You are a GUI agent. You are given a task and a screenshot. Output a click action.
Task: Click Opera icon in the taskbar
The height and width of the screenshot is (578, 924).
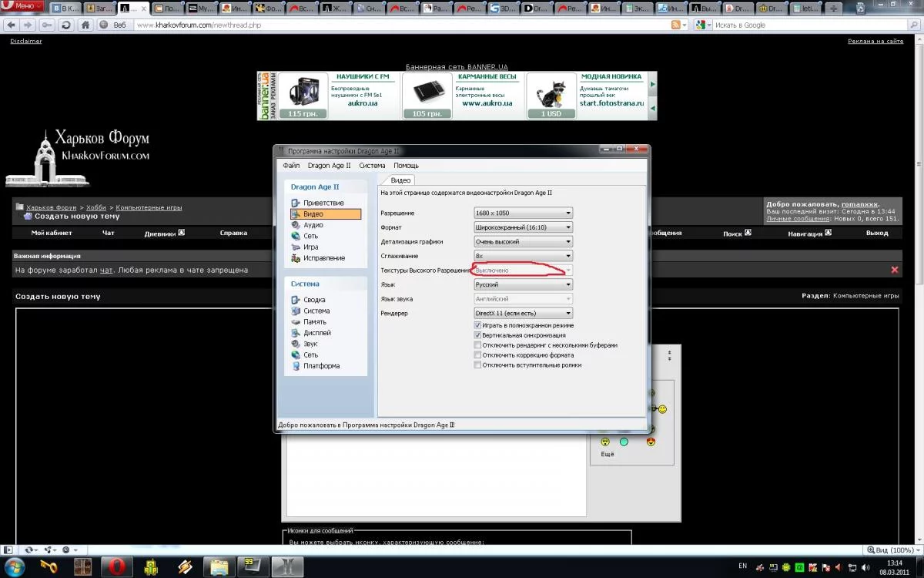tap(117, 567)
